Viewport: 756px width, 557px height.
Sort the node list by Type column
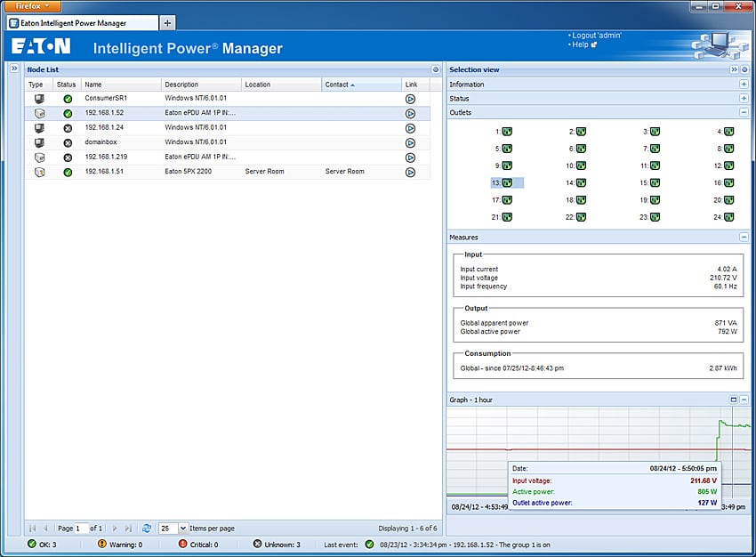click(38, 85)
